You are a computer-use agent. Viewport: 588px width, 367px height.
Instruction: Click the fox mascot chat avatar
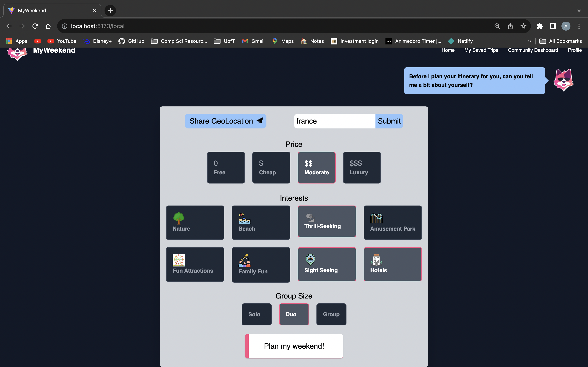pos(563,80)
